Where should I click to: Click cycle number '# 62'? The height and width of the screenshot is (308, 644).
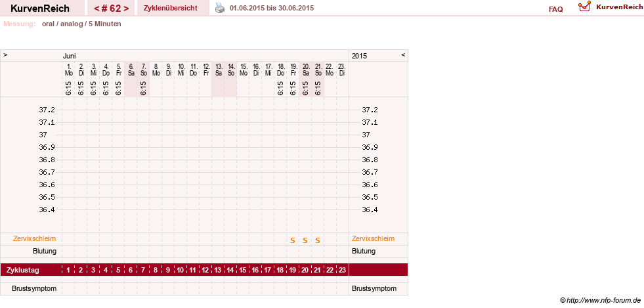click(x=111, y=9)
